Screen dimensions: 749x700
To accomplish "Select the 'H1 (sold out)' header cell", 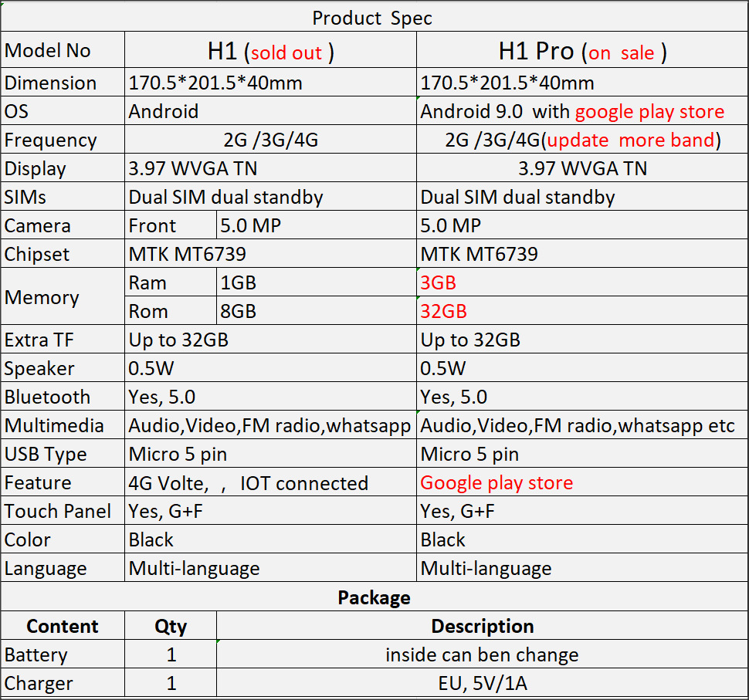I will pyautogui.click(x=270, y=49).
